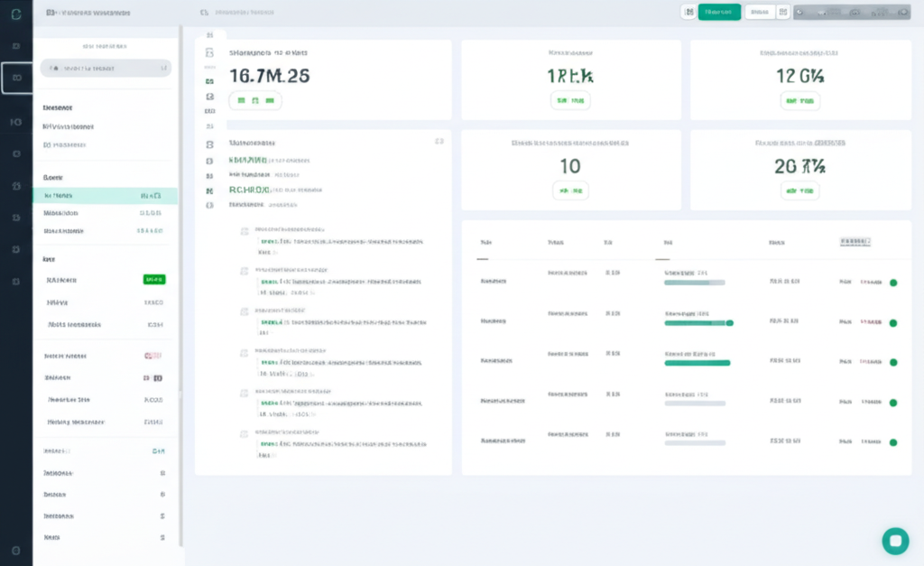
Task: Click the small icon left of the green header button
Action: point(689,12)
